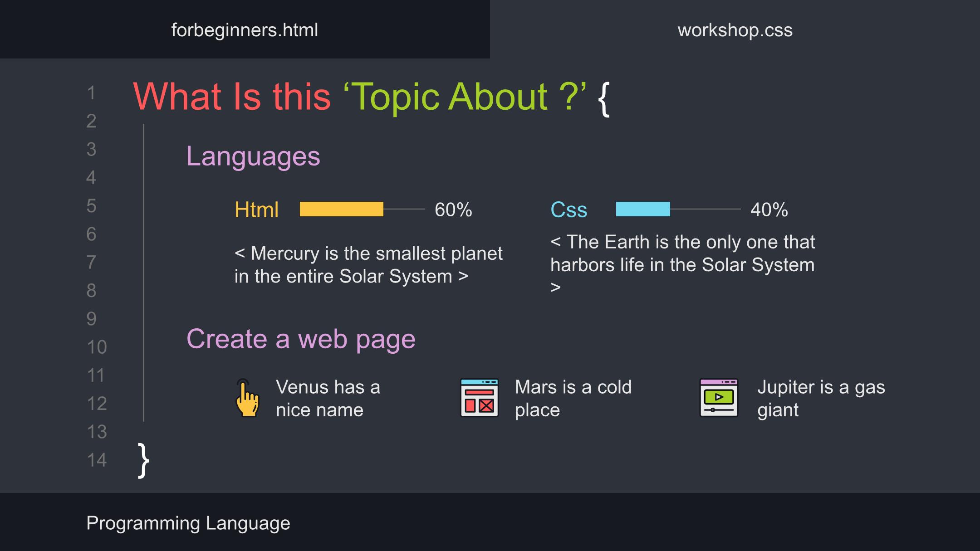Click the Css label

569,210
